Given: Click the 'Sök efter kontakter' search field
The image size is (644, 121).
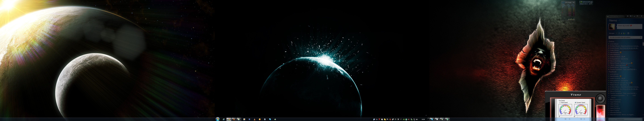Looking at the screenshot, I should (626, 37).
